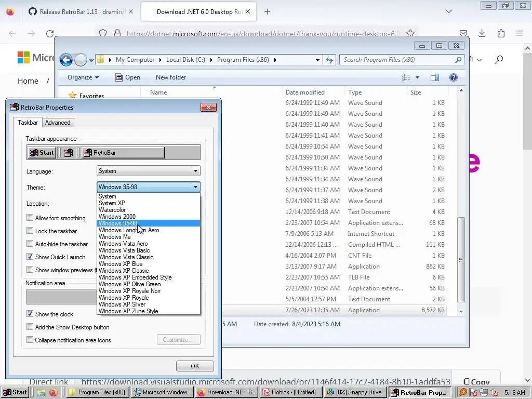Click Microsoft site search magnifier icon

click(499, 60)
